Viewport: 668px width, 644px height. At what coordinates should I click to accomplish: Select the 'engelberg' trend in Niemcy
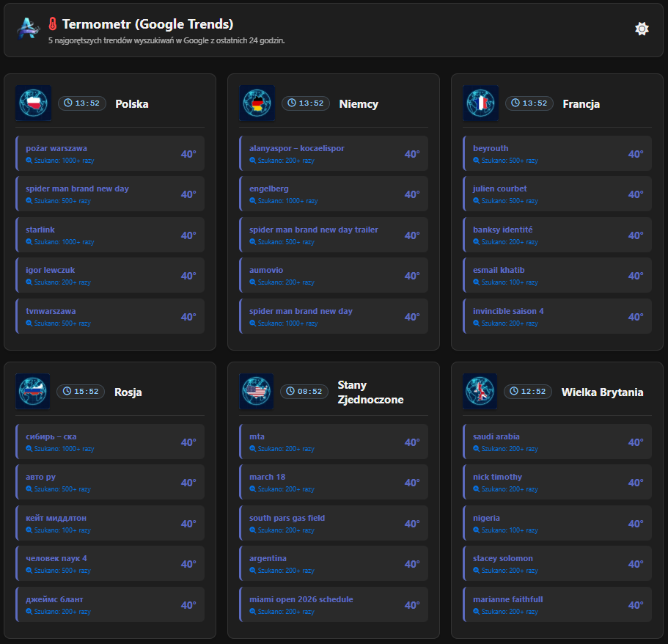[334, 194]
